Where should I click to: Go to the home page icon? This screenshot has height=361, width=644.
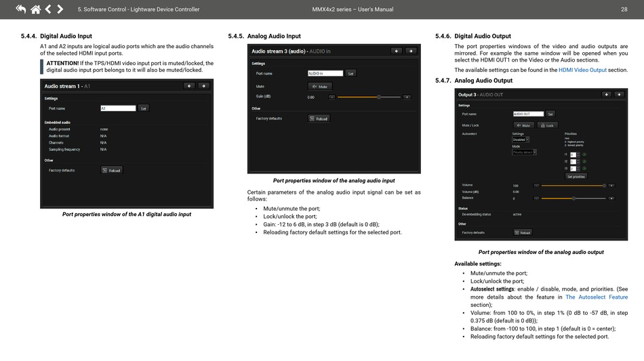(x=35, y=9)
